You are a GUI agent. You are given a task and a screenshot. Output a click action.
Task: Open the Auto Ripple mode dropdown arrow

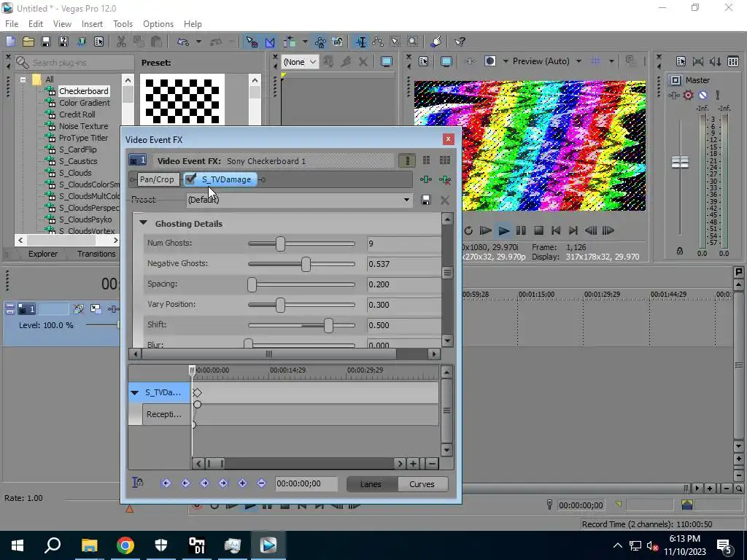tap(305, 42)
